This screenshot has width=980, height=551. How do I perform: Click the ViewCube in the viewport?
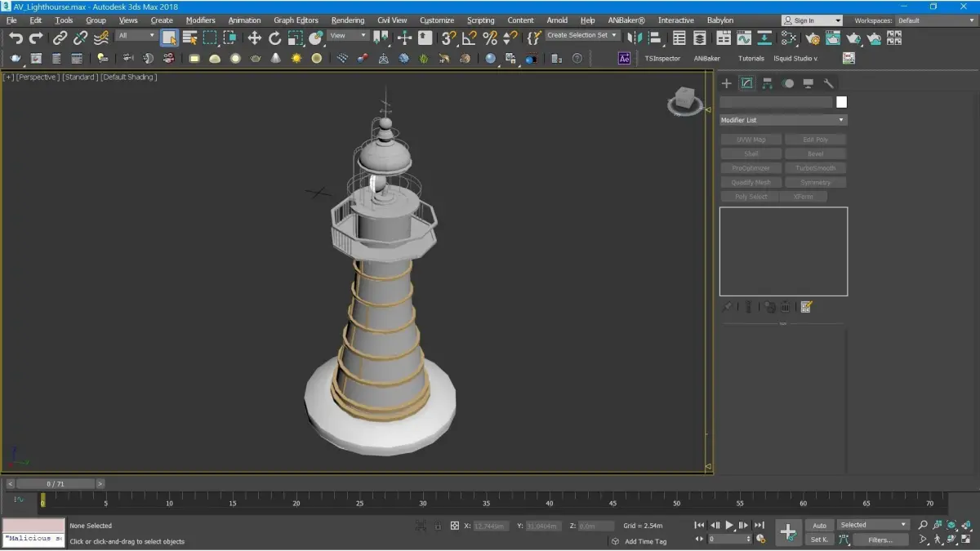pos(684,100)
